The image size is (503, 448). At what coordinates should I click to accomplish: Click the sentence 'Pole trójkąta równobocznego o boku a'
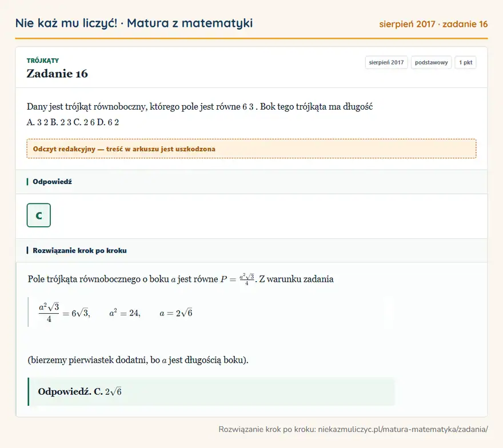click(181, 279)
